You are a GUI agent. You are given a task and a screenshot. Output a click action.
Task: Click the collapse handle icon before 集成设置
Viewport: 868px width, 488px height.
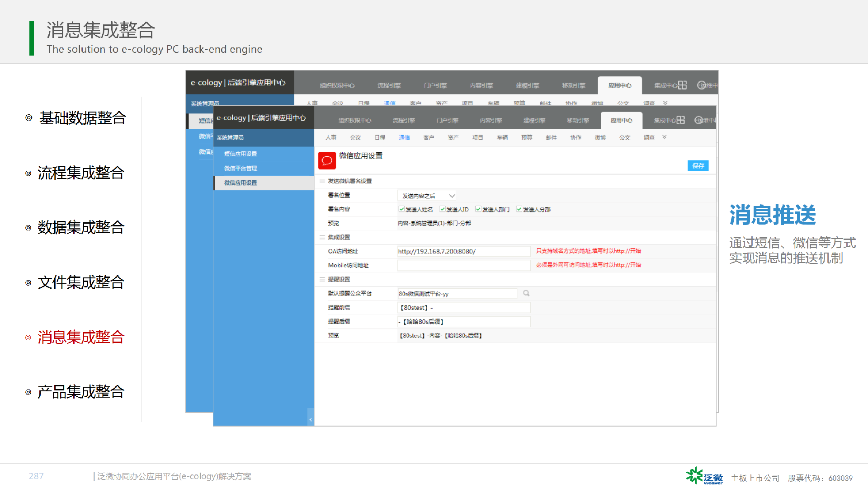coord(322,237)
